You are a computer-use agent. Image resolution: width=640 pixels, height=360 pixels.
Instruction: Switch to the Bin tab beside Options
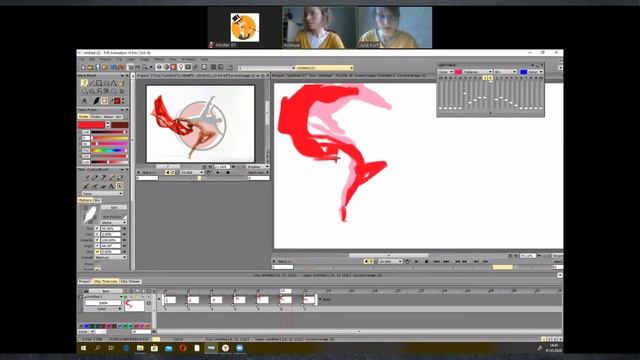pos(98,200)
